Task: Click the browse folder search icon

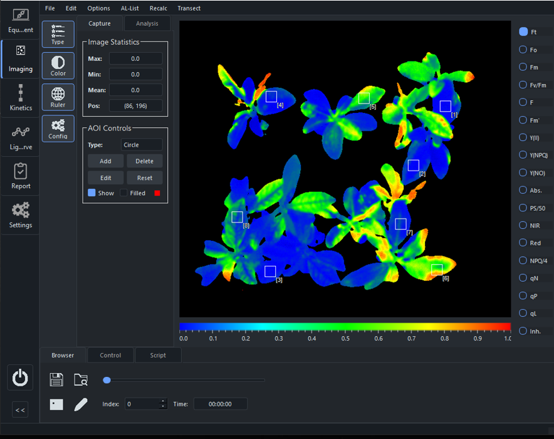Action: click(81, 380)
